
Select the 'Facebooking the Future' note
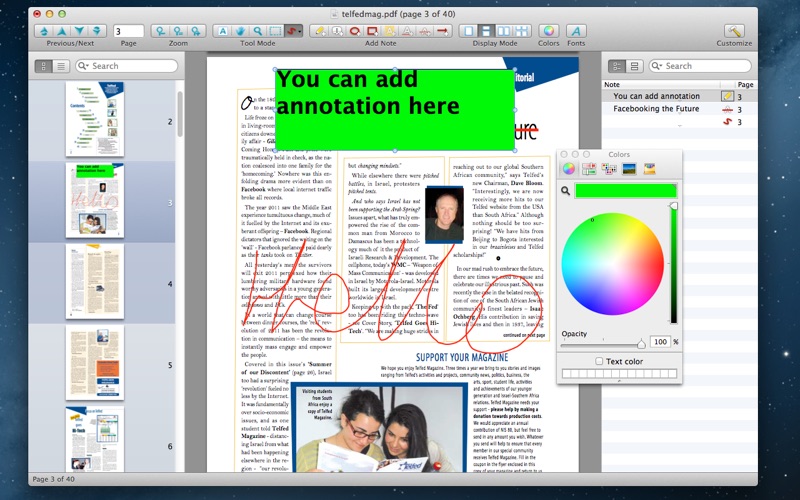pos(656,109)
